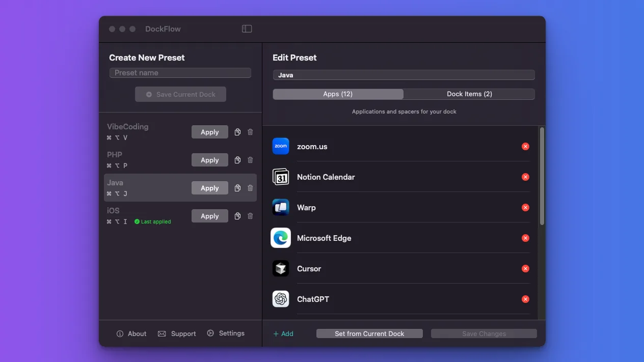Remove zoom.us from the preset
This screenshot has height=362, width=644.
tap(525, 146)
